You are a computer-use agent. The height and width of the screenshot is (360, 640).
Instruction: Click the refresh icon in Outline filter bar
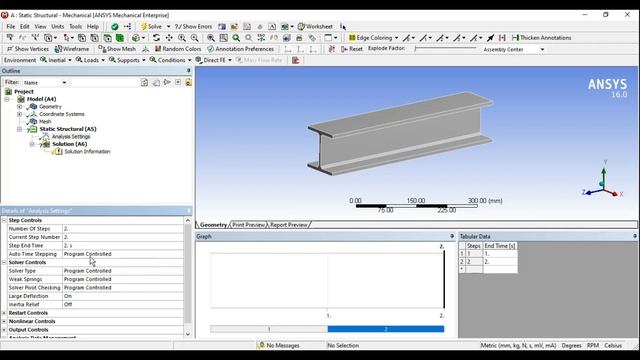point(144,82)
